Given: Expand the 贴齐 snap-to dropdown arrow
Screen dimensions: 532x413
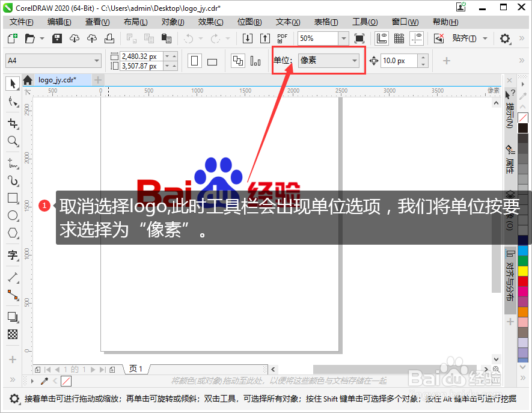Looking at the screenshot, I should 485,38.
